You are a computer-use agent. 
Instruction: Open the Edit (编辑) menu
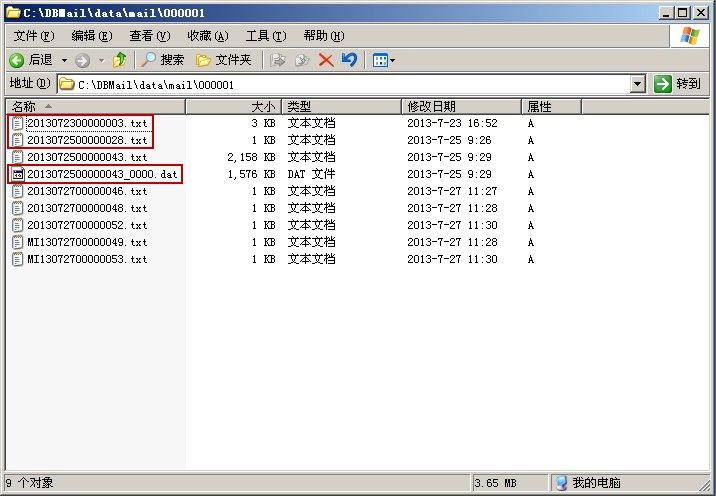pyautogui.click(x=92, y=36)
